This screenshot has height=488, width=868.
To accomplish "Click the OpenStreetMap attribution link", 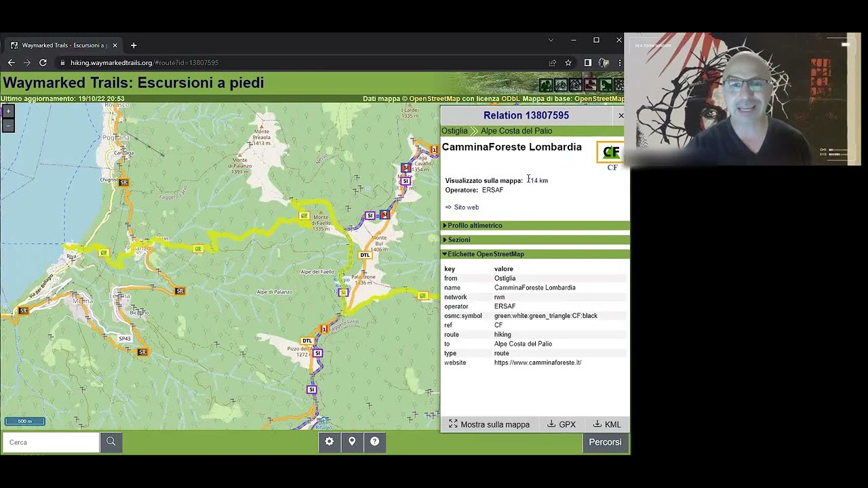I will click(433, 99).
